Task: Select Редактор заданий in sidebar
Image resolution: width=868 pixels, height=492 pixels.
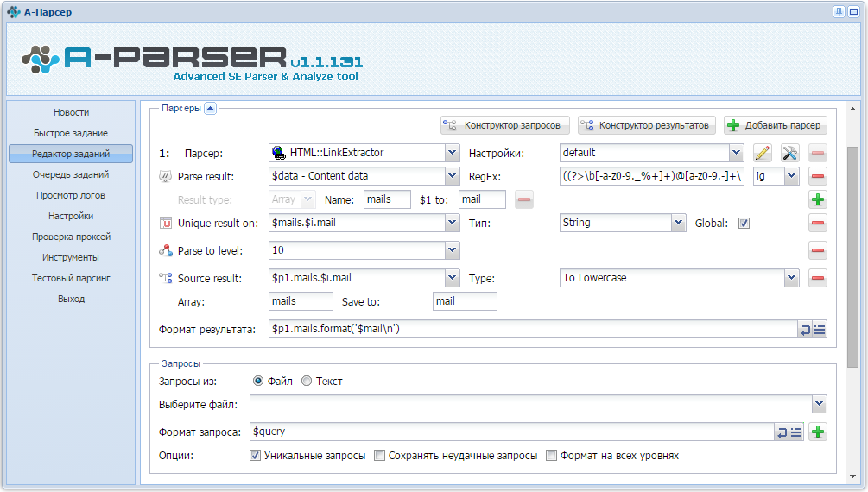Action: point(71,154)
